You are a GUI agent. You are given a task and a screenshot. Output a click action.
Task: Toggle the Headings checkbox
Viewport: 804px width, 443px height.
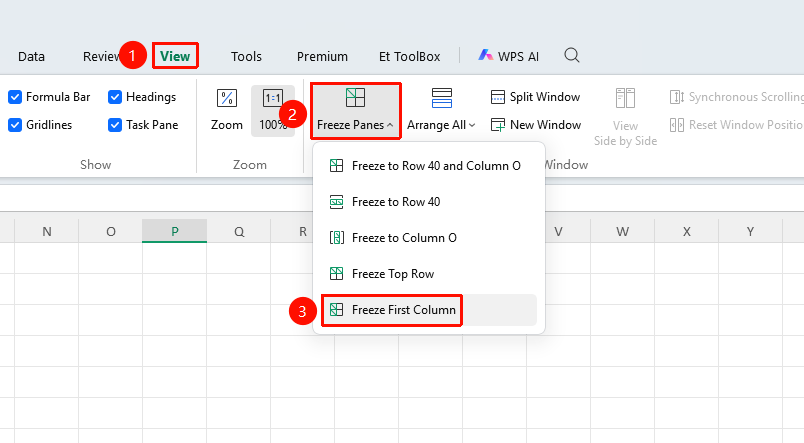tap(115, 97)
